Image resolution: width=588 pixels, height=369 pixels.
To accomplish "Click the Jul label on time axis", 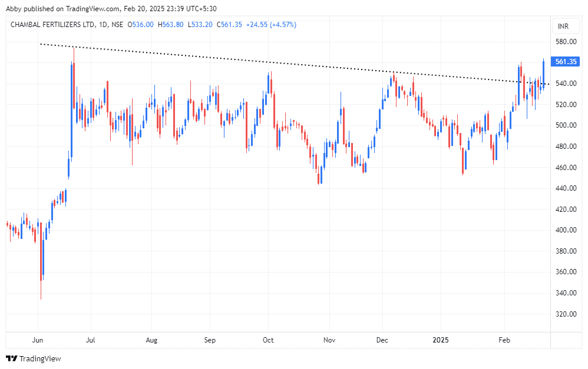I will pyautogui.click(x=90, y=340).
